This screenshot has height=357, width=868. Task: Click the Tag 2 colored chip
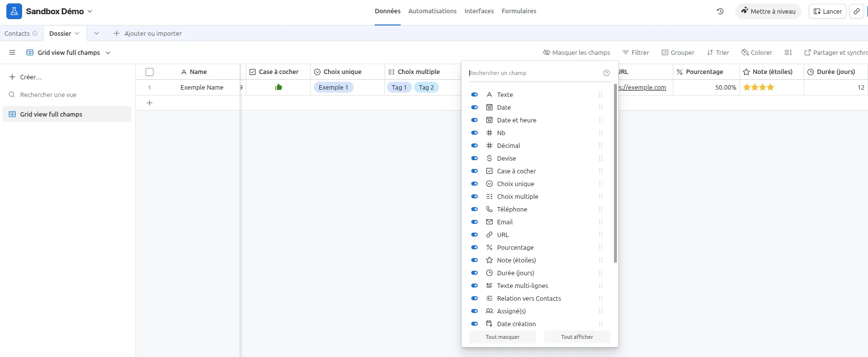coord(426,87)
